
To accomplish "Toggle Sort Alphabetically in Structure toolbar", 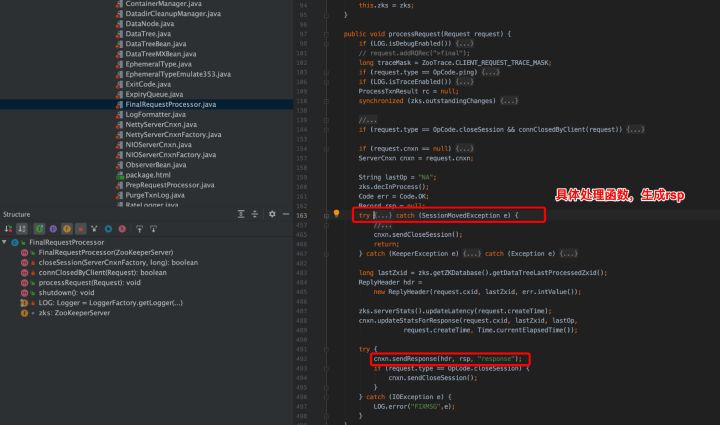I will [22, 229].
